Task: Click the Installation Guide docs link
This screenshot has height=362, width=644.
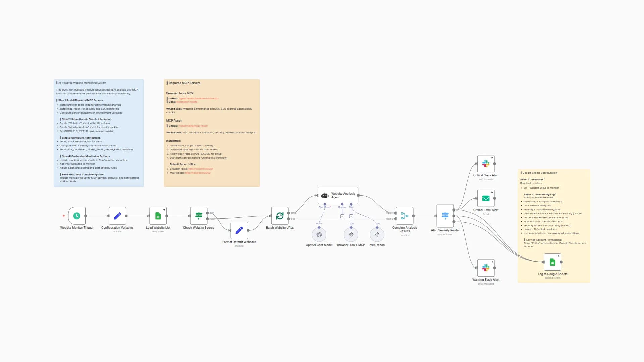Action: 187,102
